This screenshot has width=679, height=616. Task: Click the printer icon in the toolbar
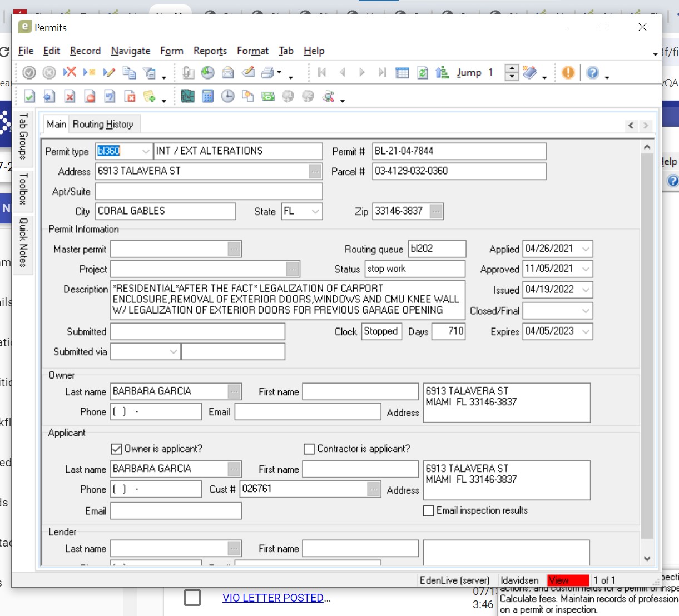(x=268, y=72)
